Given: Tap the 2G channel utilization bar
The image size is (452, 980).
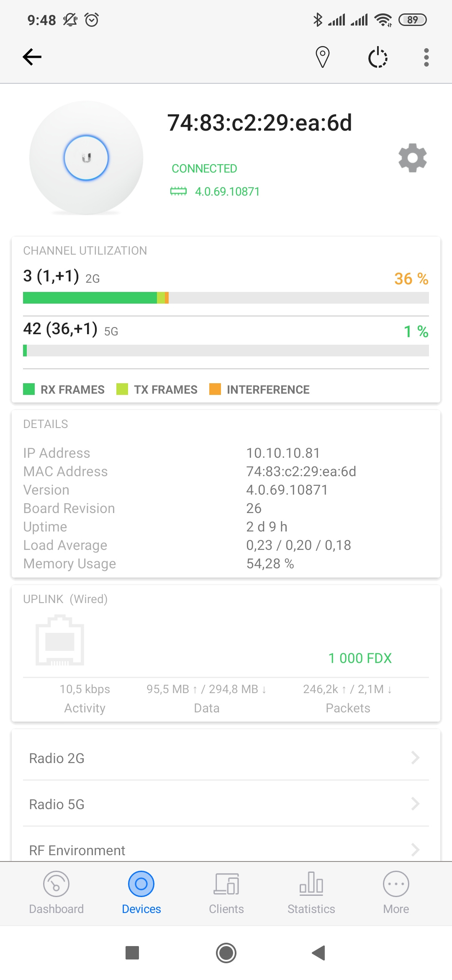Looking at the screenshot, I should pos(226,298).
